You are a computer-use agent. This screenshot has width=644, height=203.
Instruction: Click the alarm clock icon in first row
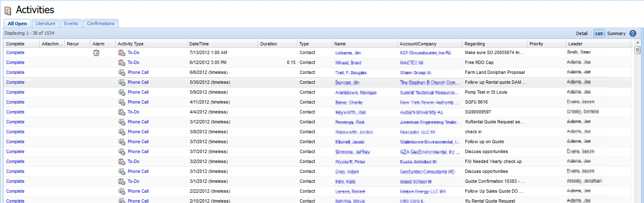[96, 53]
